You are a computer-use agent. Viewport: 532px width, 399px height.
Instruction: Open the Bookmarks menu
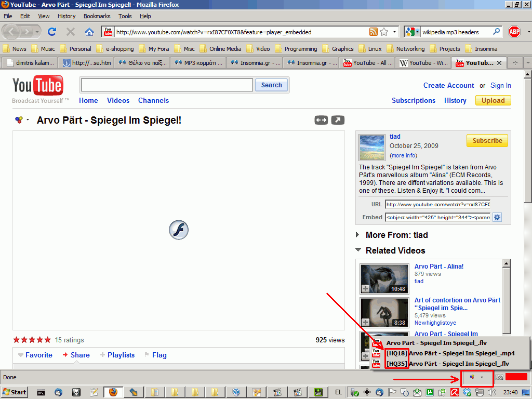[97, 16]
